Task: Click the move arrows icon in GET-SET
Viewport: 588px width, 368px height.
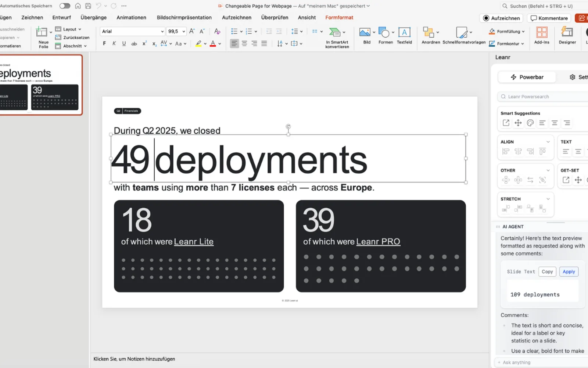Action: point(578,180)
